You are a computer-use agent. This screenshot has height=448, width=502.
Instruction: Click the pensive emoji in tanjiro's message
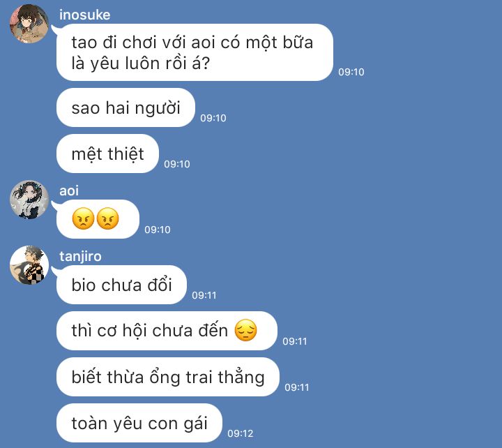click(245, 330)
